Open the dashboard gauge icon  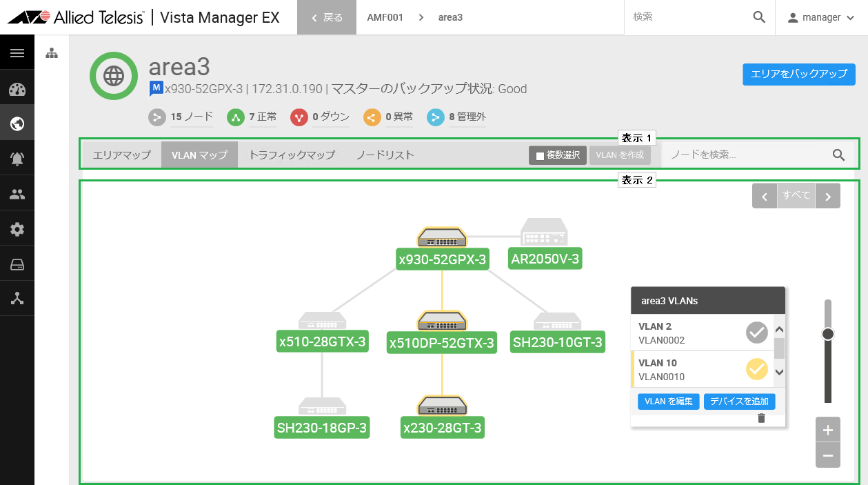coord(17,89)
